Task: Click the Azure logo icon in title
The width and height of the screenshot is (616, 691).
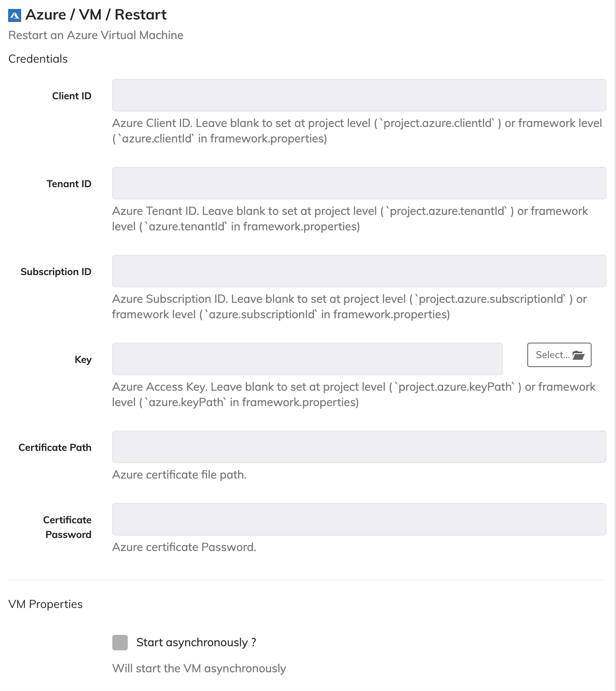Action: tap(15, 15)
